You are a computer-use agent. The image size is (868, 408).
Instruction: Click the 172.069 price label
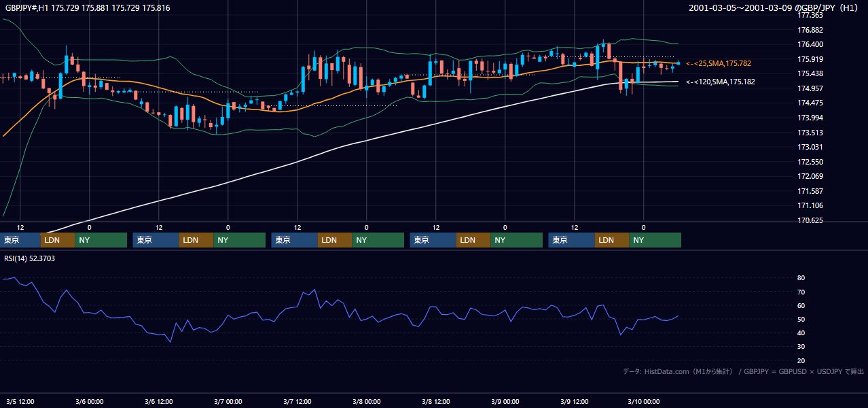(x=810, y=176)
